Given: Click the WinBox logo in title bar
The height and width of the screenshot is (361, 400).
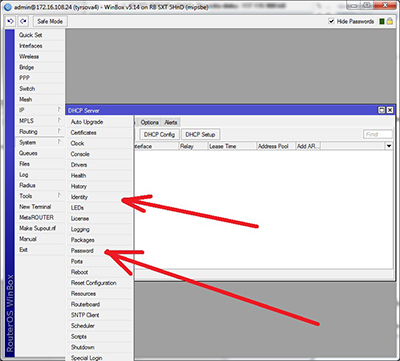Looking at the screenshot, I should click(x=8, y=7).
